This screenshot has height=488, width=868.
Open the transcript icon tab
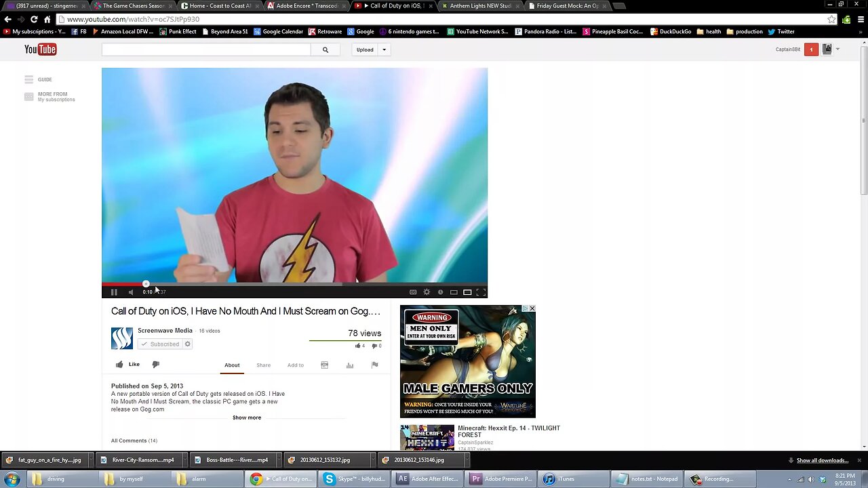click(x=324, y=365)
